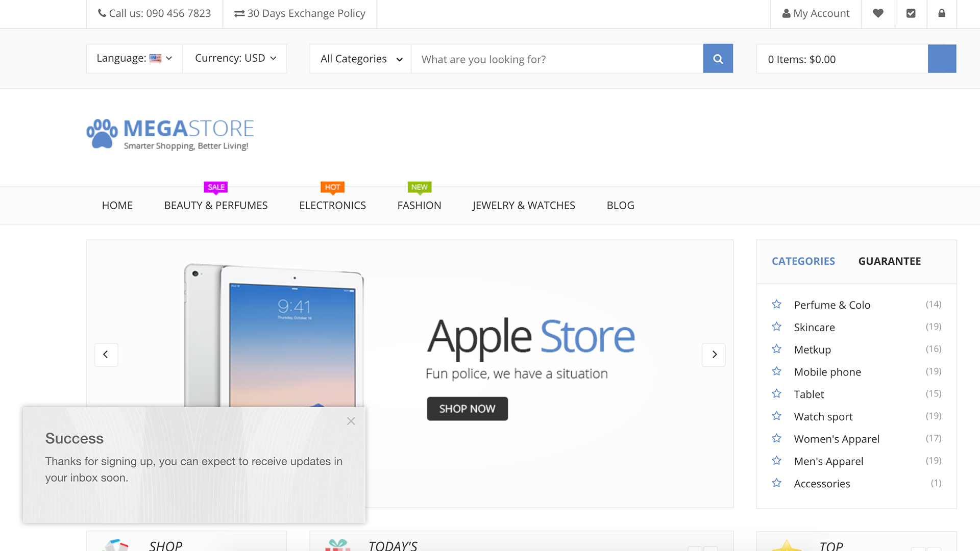This screenshot has width=980, height=551.
Task: Open the Electronics menu item
Action: [332, 205]
